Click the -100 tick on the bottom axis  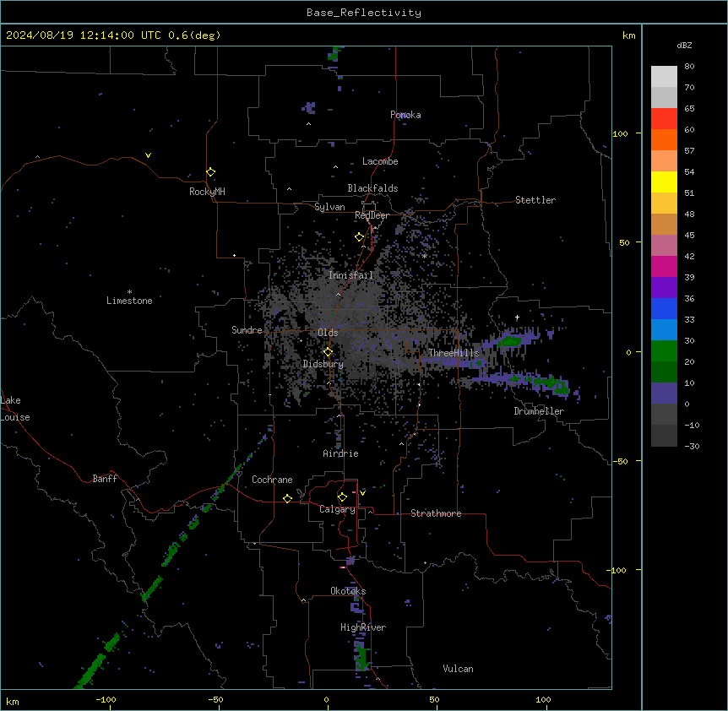(106, 700)
